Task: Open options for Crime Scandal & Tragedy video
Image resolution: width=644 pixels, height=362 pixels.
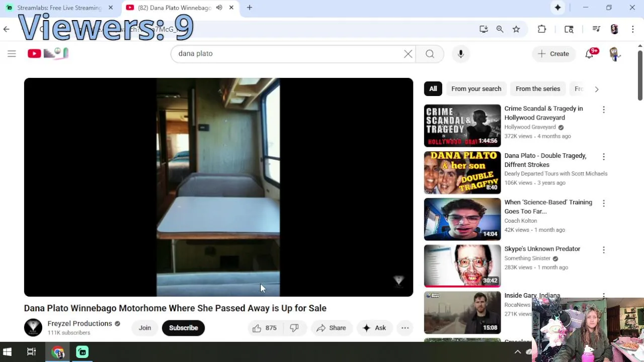Action: (x=604, y=110)
